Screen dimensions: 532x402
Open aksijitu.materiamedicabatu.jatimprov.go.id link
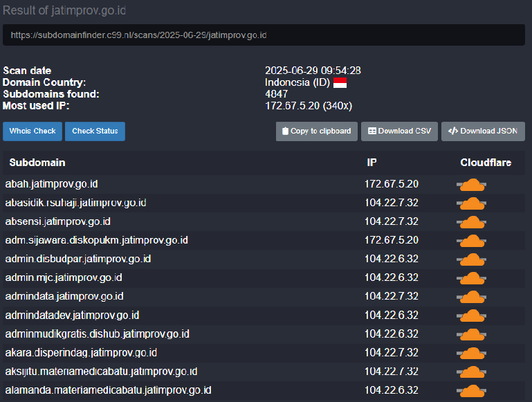click(x=101, y=371)
